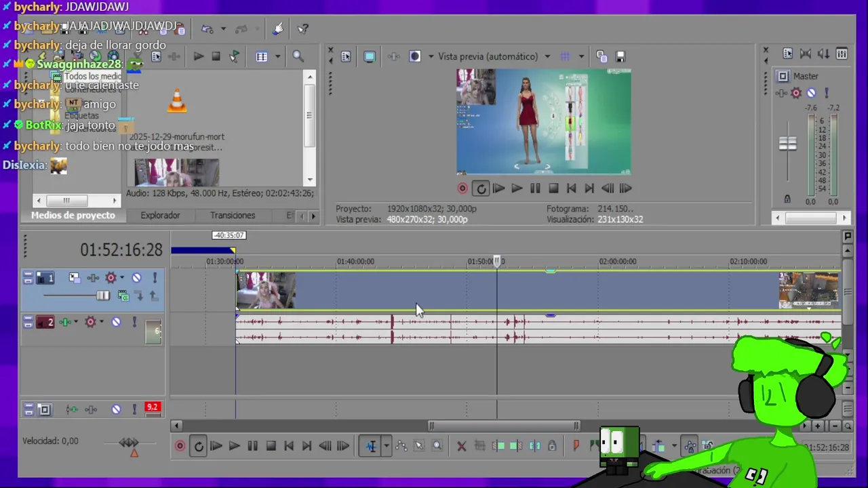Viewport: 868px width, 488px height.
Task: Pause playback in preview transport
Action: (x=535, y=188)
